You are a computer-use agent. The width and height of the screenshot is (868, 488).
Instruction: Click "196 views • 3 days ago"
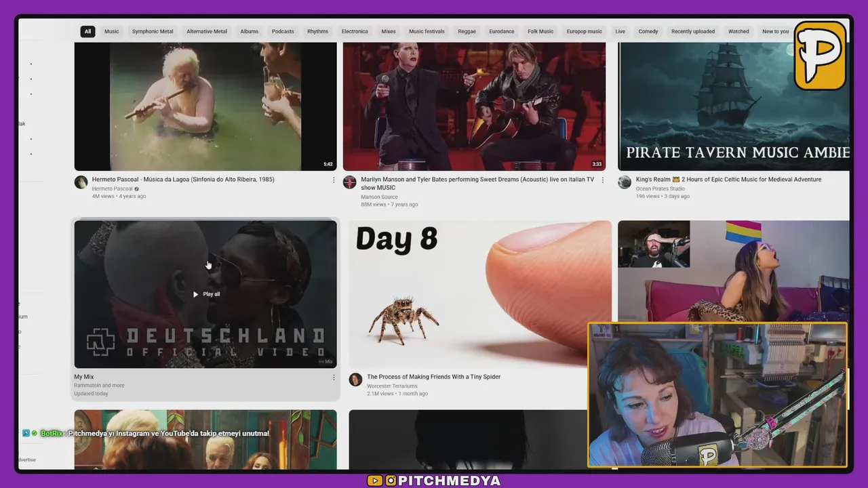(663, 197)
